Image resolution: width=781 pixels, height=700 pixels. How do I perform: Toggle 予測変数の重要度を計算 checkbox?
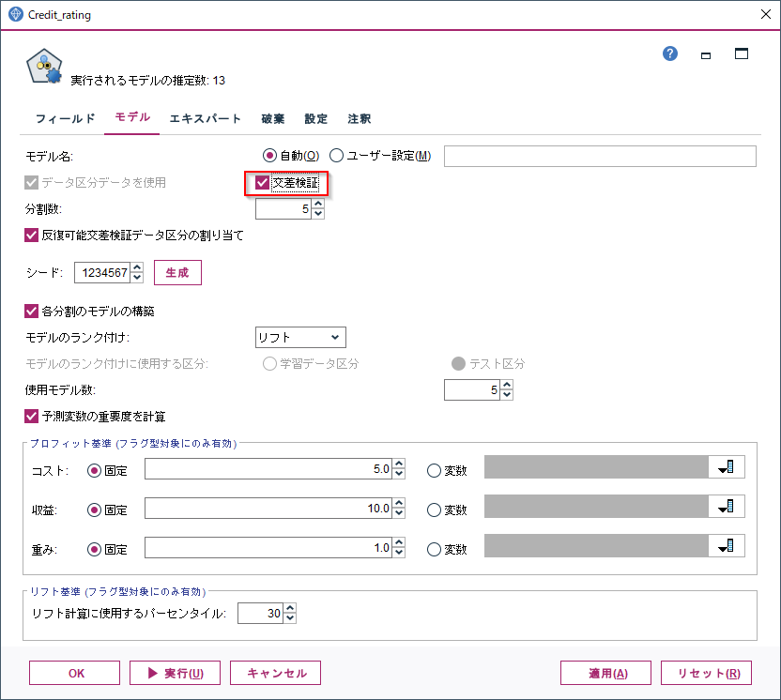(x=31, y=417)
